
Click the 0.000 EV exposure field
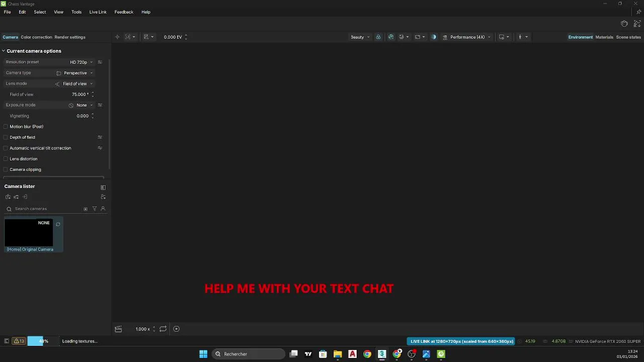pyautogui.click(x=173, y=37)
